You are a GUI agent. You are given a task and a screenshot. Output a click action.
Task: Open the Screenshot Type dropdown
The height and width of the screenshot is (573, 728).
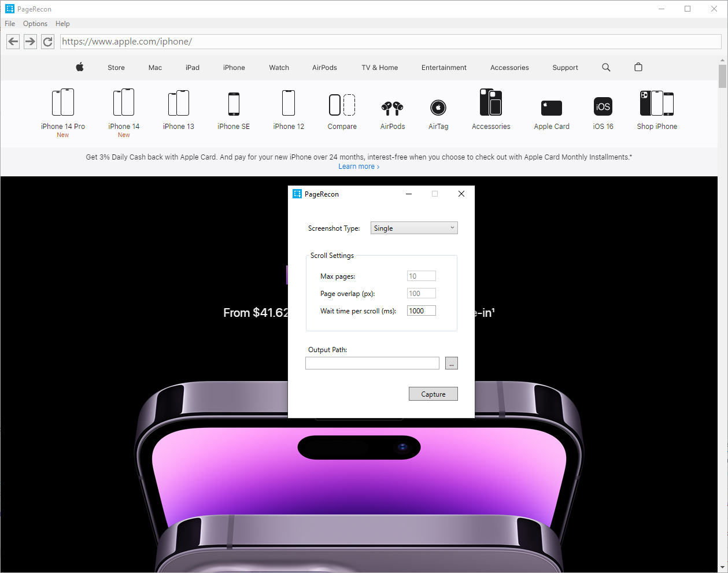[414, 228]
